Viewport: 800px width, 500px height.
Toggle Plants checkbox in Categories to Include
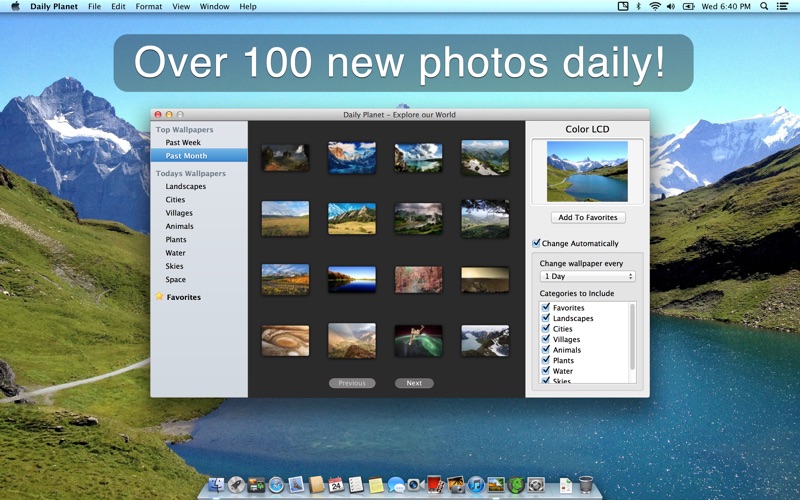[x=545, y=360]
